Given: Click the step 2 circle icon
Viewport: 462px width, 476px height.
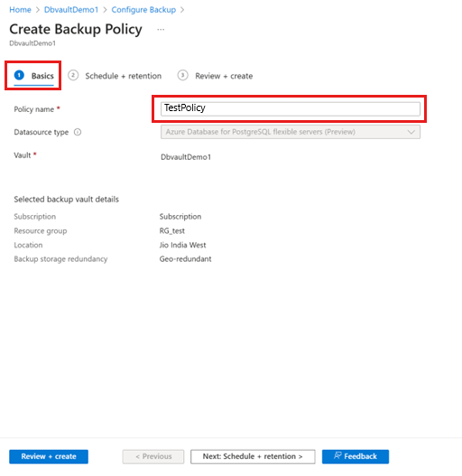Looking at the screenshot, I should coord(73,75).
